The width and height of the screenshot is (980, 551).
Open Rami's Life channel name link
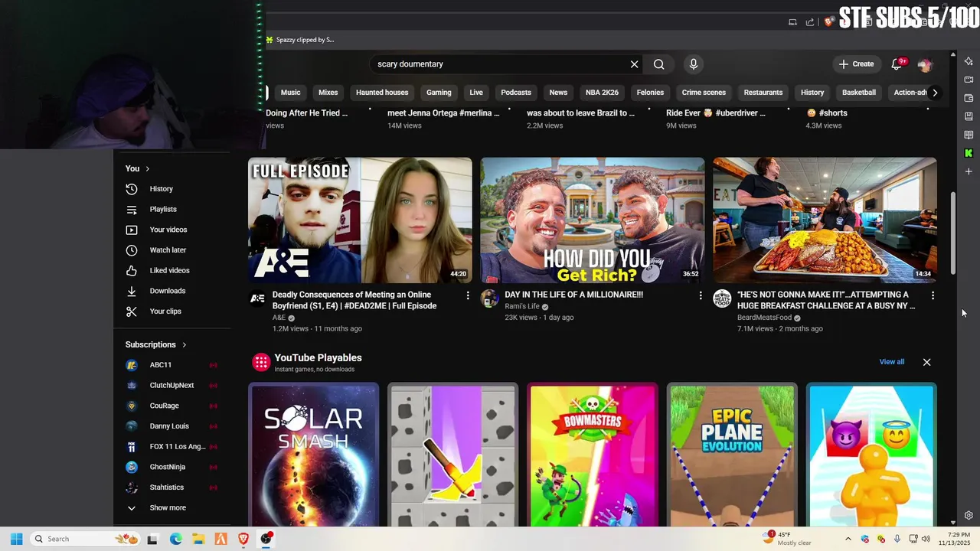(522, 306)
